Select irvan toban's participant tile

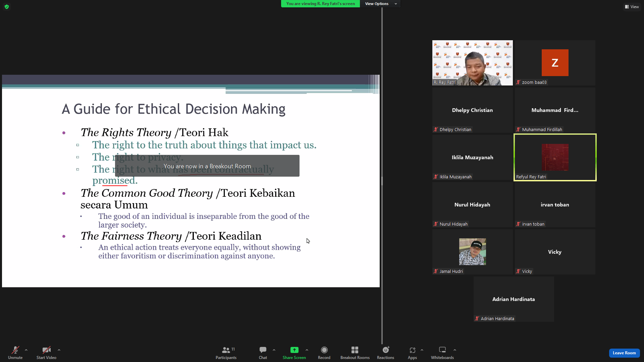(555, 205)
